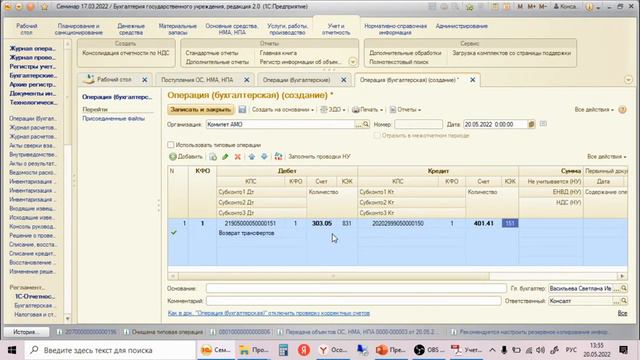
Task: Open link about disabling account check
Action: pyautogui.click(x=269, y=313)
